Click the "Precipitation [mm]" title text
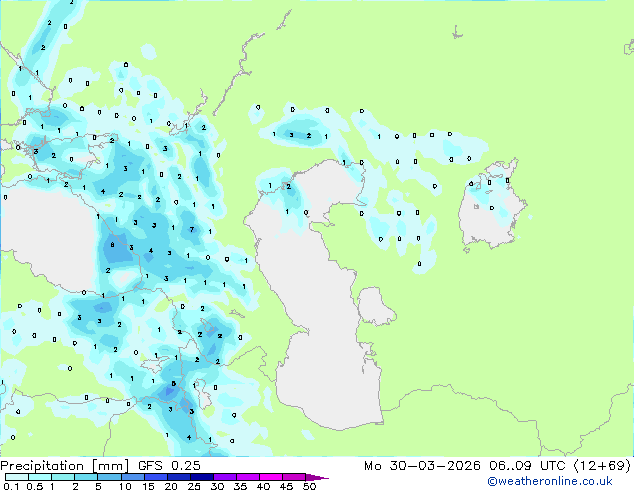Viewport: 634px width, 490px height. tap(65, 466)
